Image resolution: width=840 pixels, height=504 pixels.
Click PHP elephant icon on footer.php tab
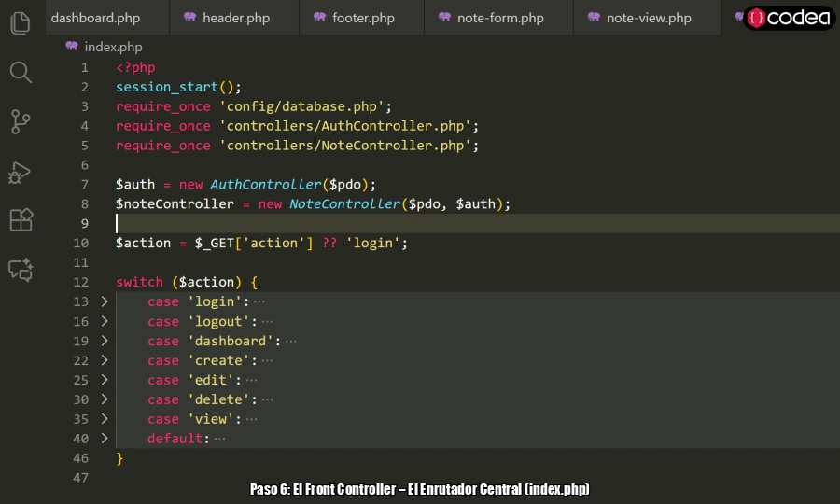tap(319, 17)
